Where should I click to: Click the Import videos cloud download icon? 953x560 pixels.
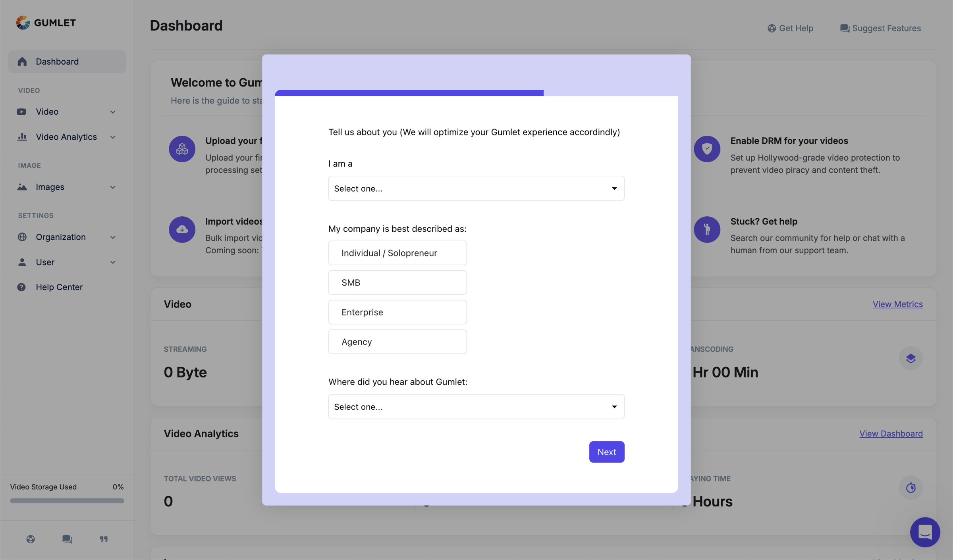(x=182, y=229)
